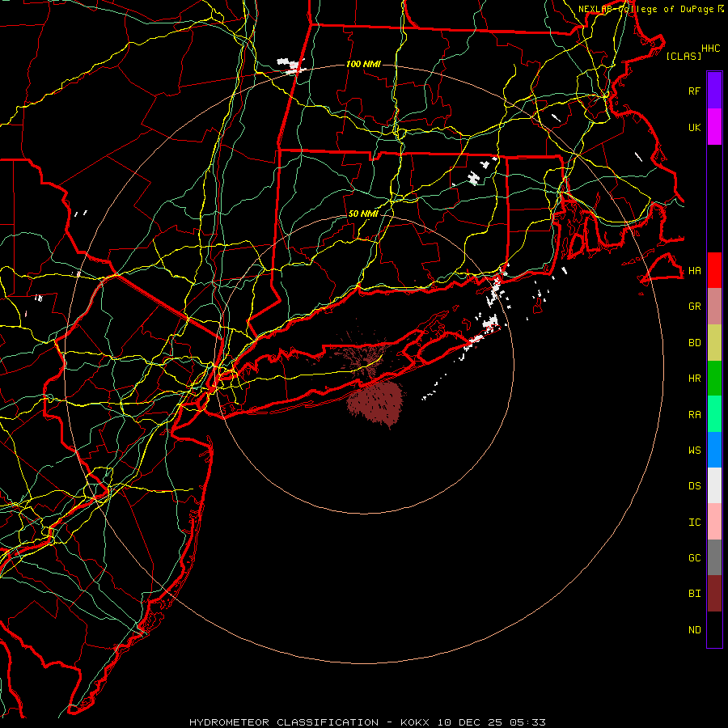The height and width of the screenshot is (728, 728).
Task: Click the 'UK' legend label
Action: point(694,127)
